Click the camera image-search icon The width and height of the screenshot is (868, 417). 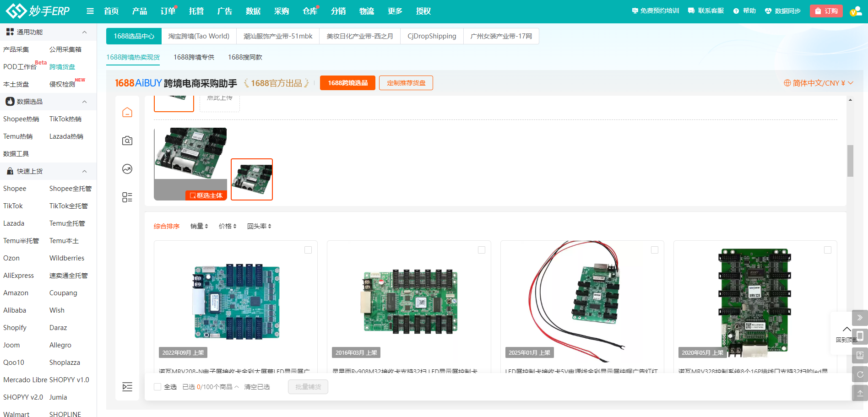(127, 141)
